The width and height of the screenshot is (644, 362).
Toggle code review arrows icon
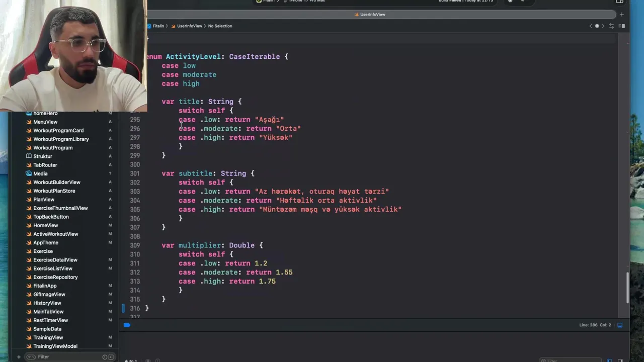pos(612,26)
